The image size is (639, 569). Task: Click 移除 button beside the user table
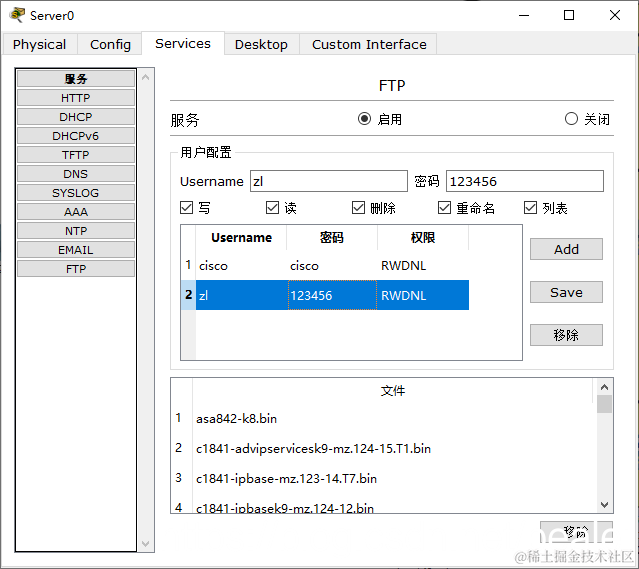point(566,335)
